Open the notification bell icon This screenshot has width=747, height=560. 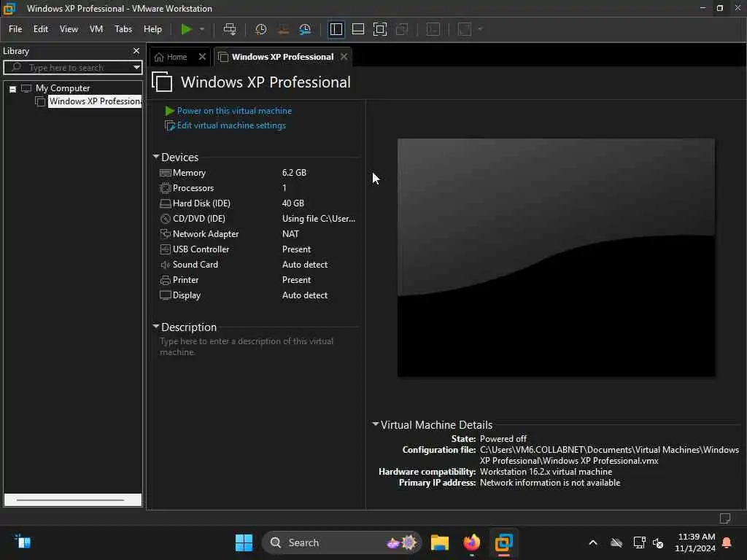click(x=727, y=542)
